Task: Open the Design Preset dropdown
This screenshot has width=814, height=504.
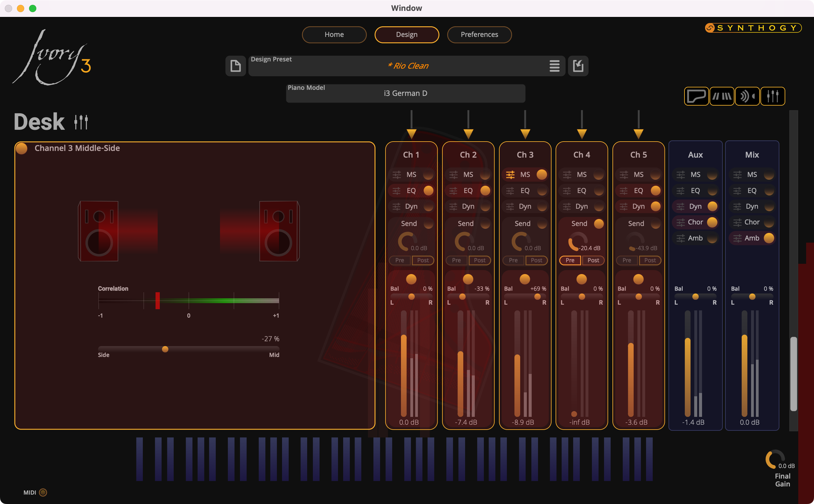Action: click(x=407, y=66)
